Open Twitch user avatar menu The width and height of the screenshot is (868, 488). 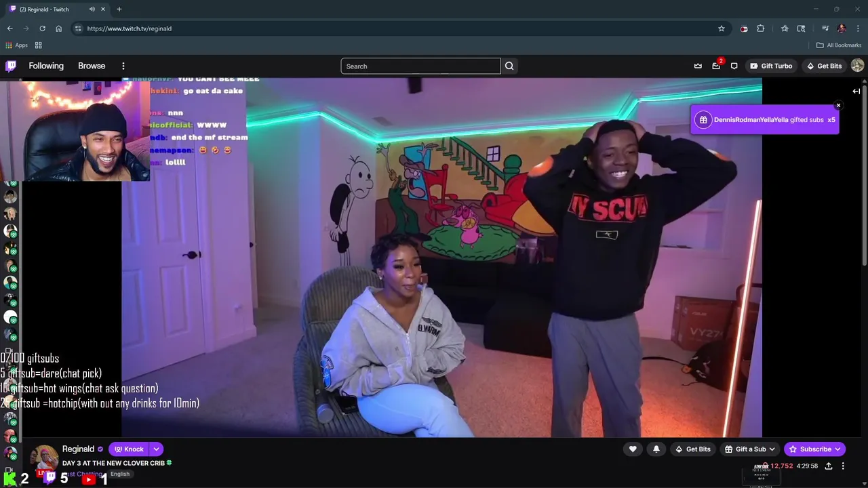[857, 66]
